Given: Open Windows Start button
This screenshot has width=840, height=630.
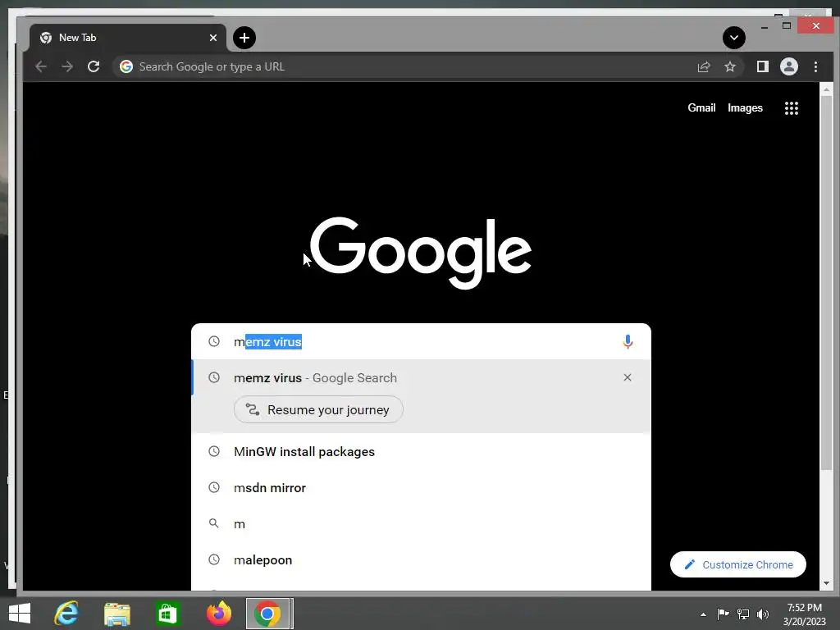Looking at the screenshot, I should tap(20, 614).
